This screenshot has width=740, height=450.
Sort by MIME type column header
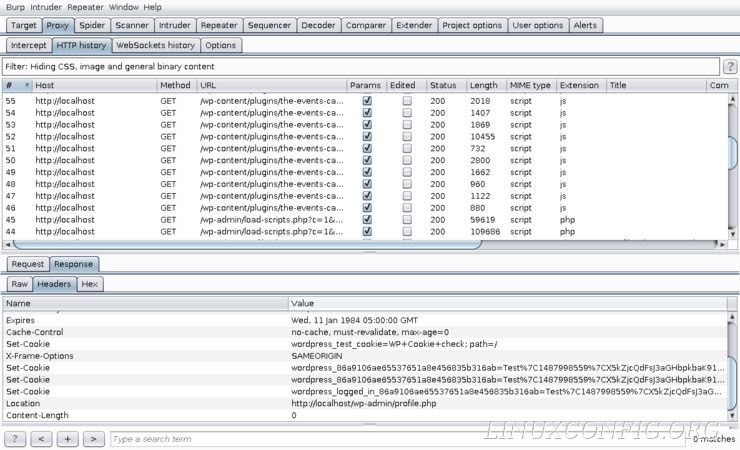click(531, 85)
